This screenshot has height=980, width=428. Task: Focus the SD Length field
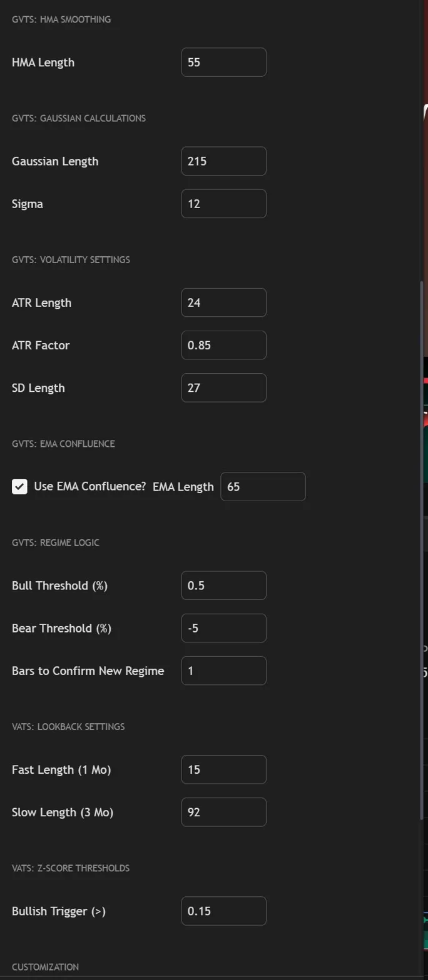pos(223,387)
